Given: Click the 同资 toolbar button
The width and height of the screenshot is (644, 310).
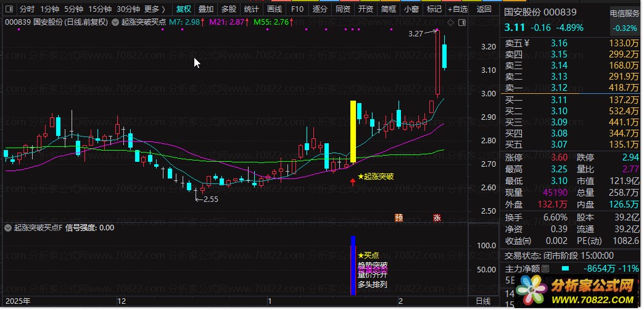Looking at the screenshot, I should pyautogui.click(x=343, y=9).
